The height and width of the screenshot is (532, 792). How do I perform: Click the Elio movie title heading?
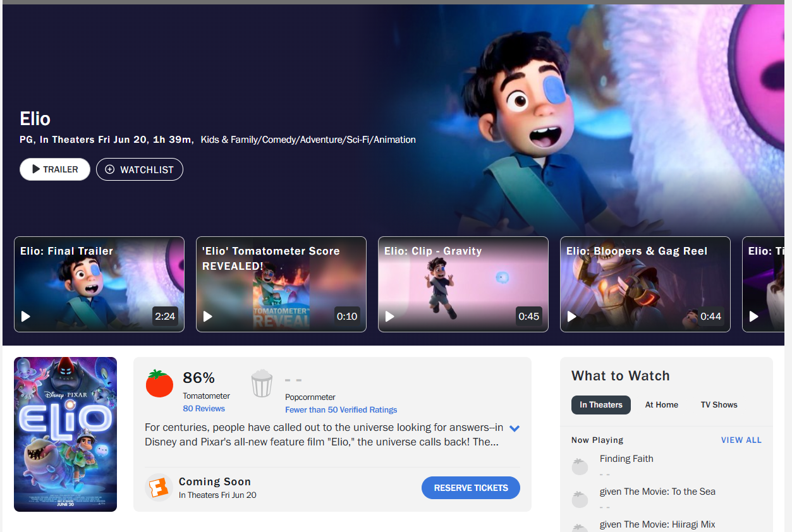click(x=35, y=119)
